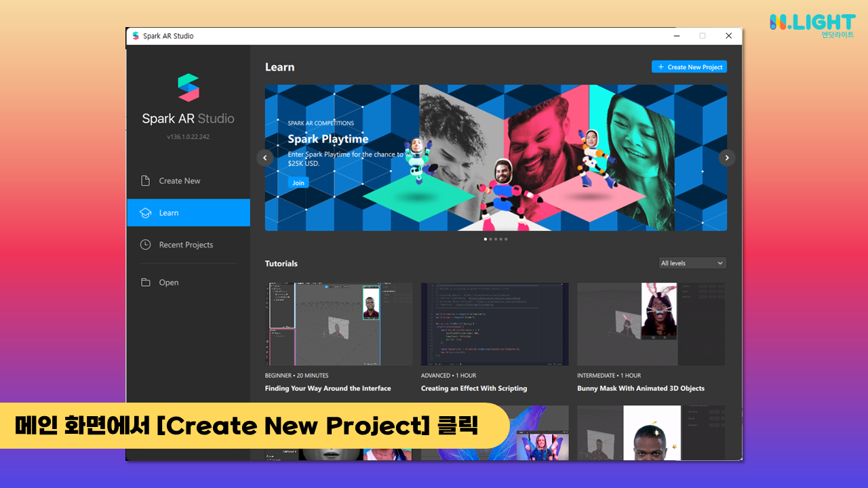Click the ADVANCED • 1 HOUR label
Screen dimensions: 868x488
click(x=448, y=375)
